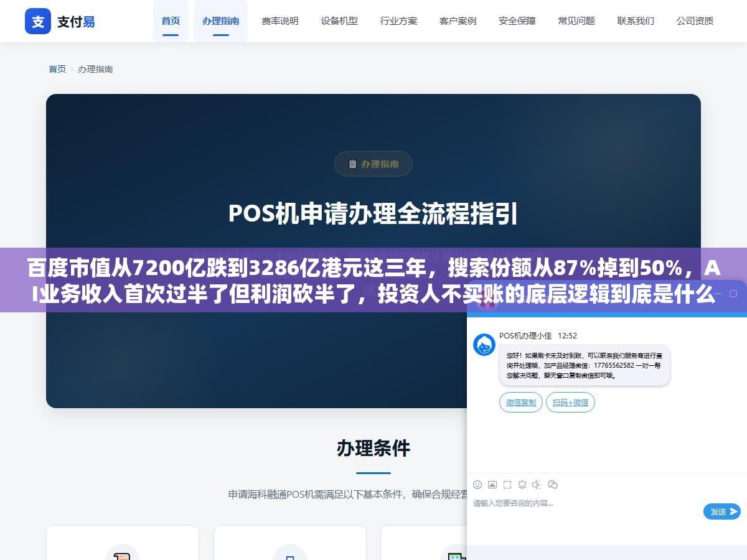
Task: Maximize the chat widget window
Action: click(733, 294)
